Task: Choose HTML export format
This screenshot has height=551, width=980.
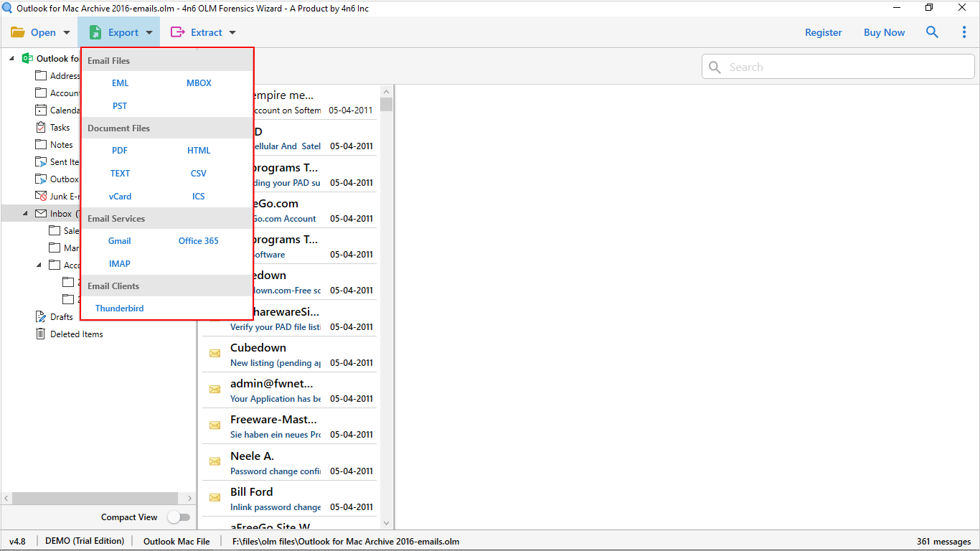Action: [x=199, y=150]
